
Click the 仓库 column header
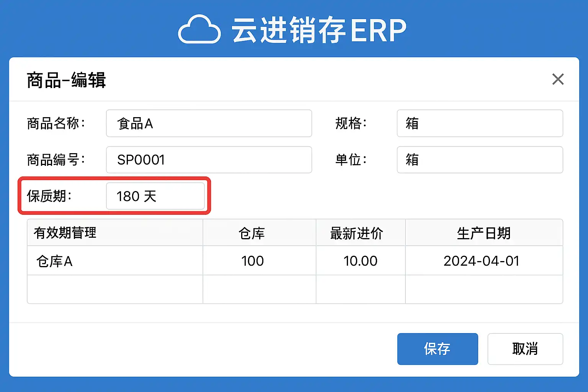(x=259, y=233)
